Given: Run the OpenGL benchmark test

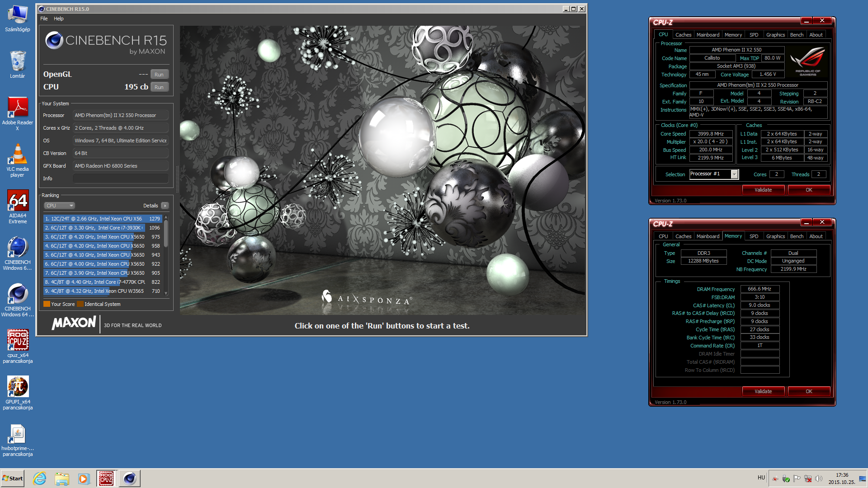Looking at the screenshot, I should tap(159, 75).
